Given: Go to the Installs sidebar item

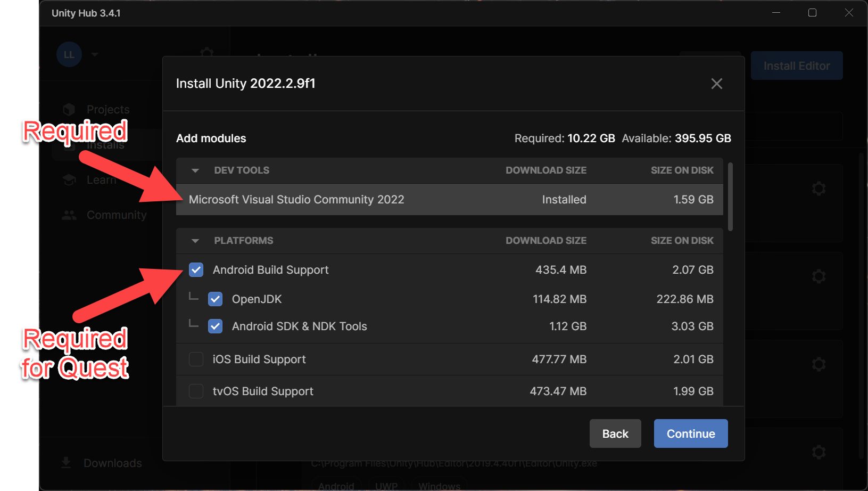Looking at the screenshot, I should (x=105, y=145).
